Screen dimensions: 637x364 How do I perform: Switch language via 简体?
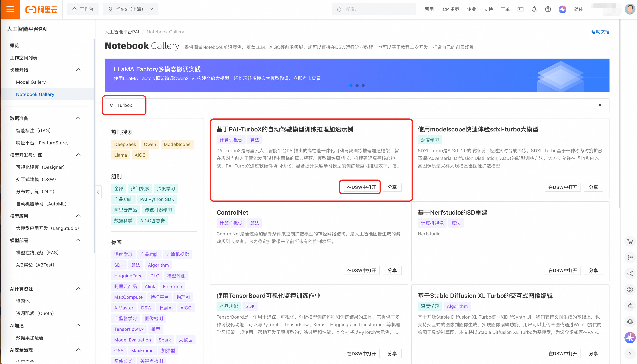click(x=578, y=9)
